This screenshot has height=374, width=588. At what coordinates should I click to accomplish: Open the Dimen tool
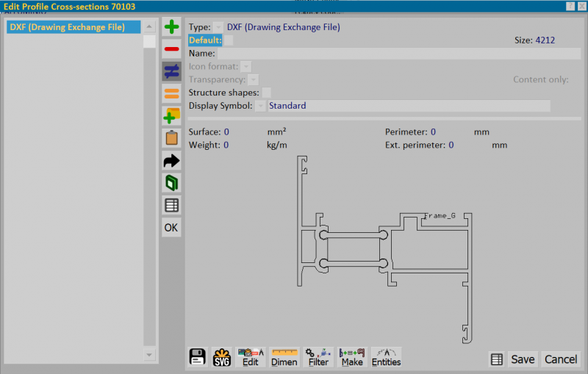[284, 357]
